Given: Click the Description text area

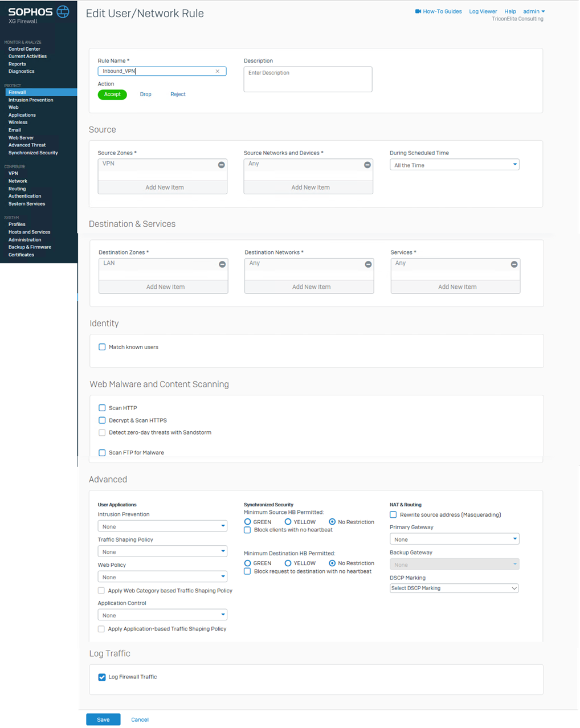Looking at the screenshot, I should tap(308, 79).
